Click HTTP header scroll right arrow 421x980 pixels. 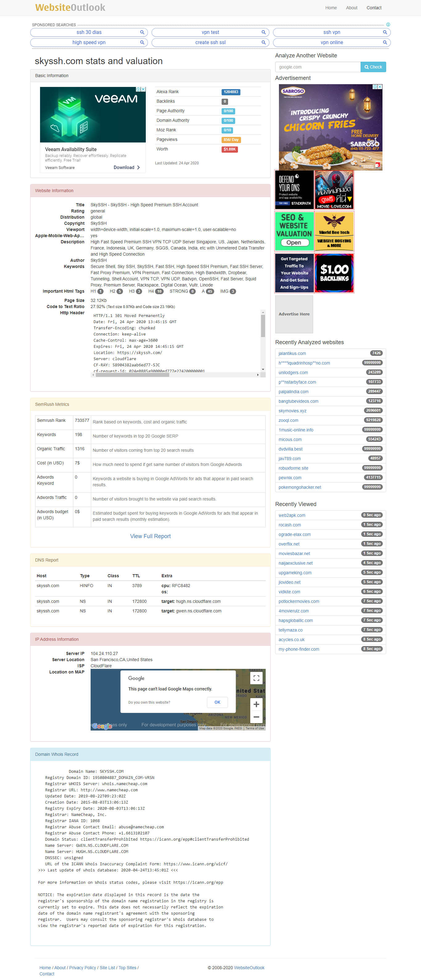point(258,375)
